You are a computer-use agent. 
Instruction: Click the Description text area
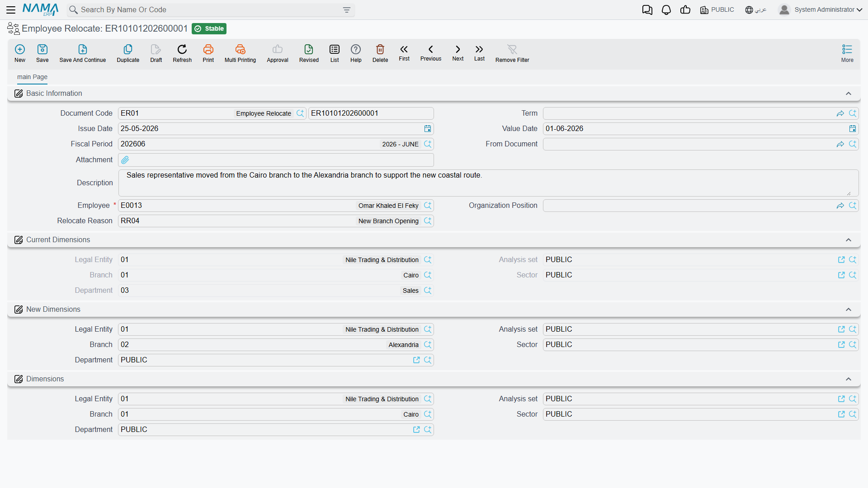[488, 183]
